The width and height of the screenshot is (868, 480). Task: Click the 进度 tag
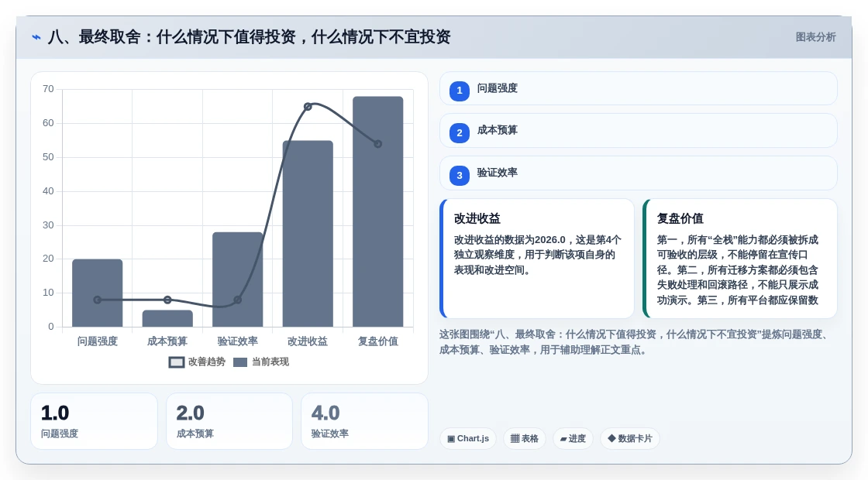[x=573, y=438]
